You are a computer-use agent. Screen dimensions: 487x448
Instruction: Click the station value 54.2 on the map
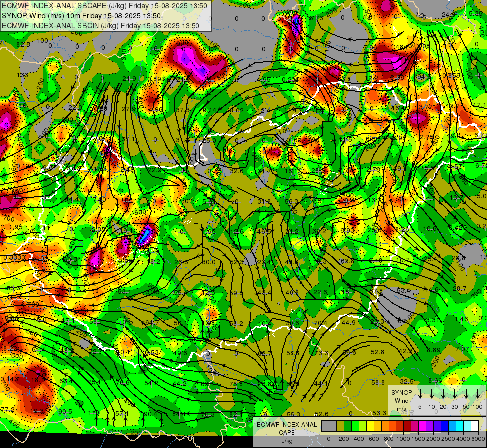151,383
